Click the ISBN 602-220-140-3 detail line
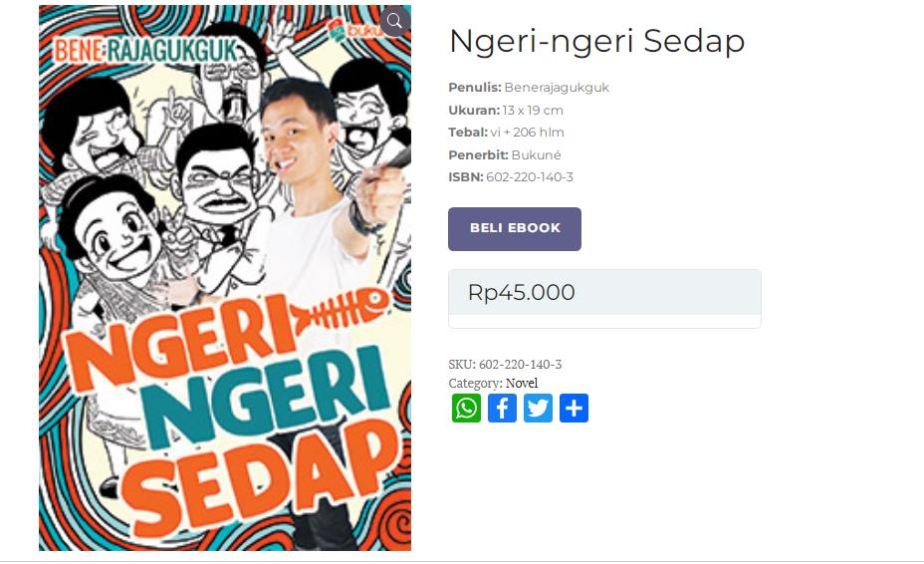The image size is (924, 564). (x=511, y=177)
